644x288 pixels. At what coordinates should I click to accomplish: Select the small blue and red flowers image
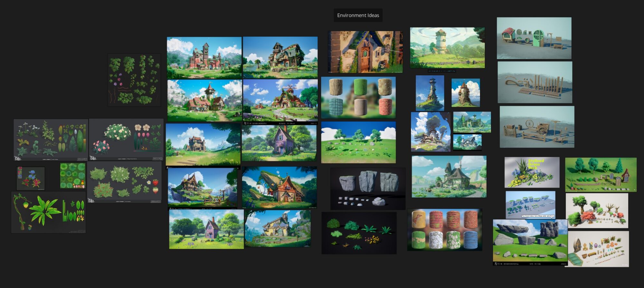pyautogui.click(x=31, y=178)
